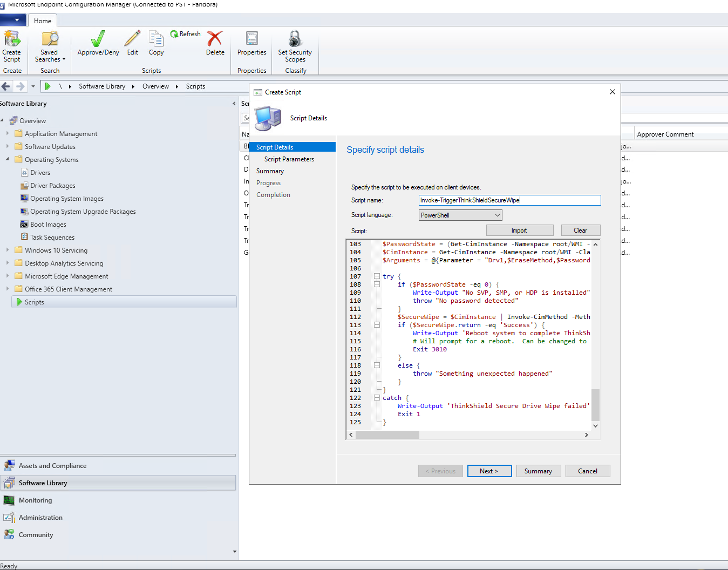Cancel the Create Script wizard
The height and width of the screenshot is (570, 728).
click(588, 471)
